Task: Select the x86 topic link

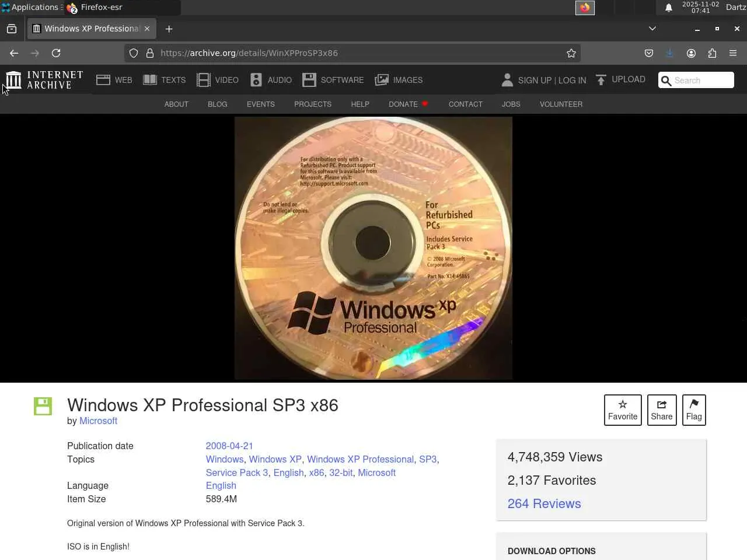Action: pyautogui.click(x=316, y=473)
